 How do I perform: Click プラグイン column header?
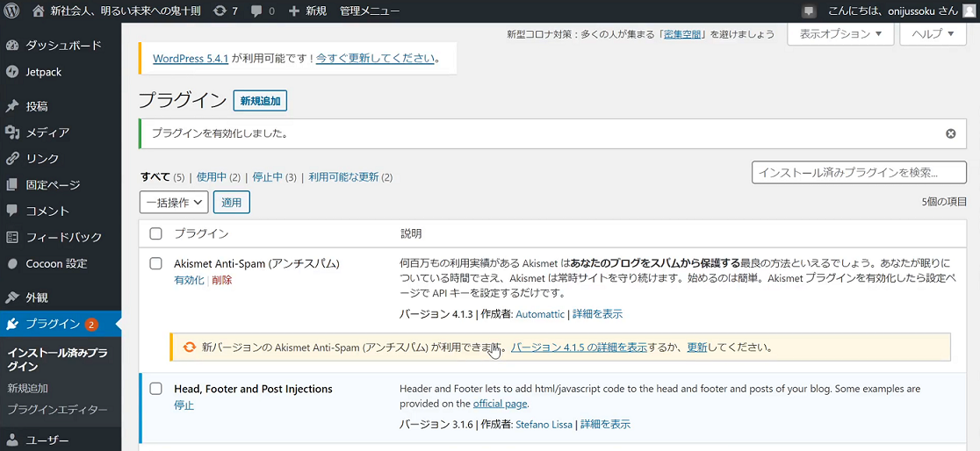tap(201, 233)
